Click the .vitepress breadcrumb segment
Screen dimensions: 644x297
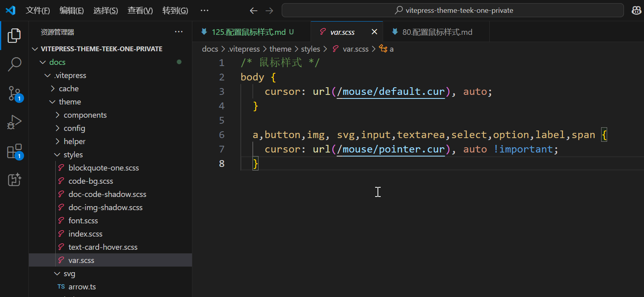(x=244, y=49)
